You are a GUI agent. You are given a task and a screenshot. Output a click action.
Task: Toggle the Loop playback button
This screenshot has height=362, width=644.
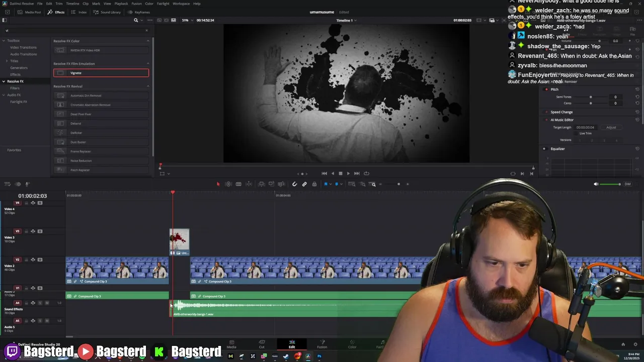366,173
